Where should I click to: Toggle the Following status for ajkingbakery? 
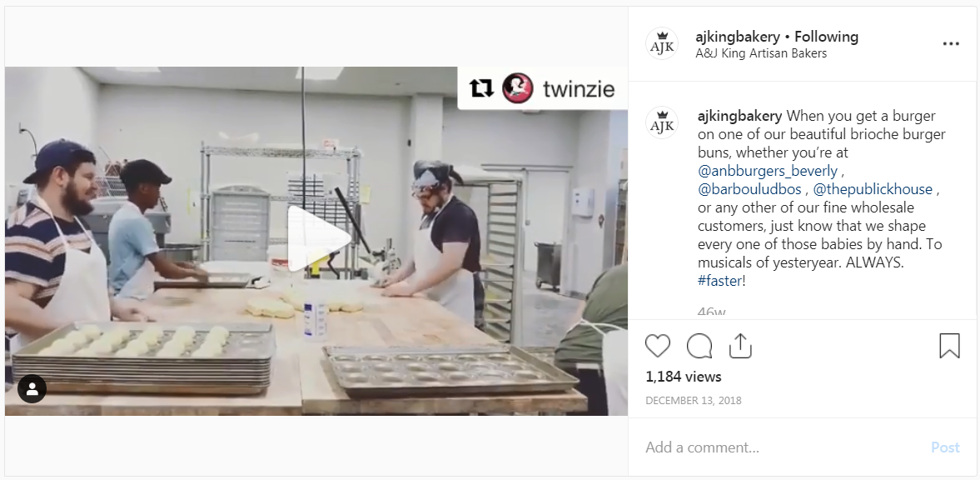(x=826, y=37)
